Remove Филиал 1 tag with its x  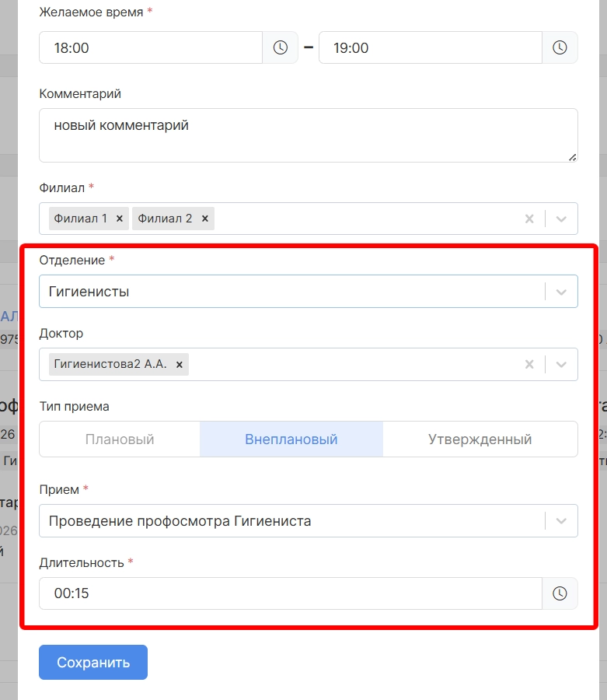(120, 219)
